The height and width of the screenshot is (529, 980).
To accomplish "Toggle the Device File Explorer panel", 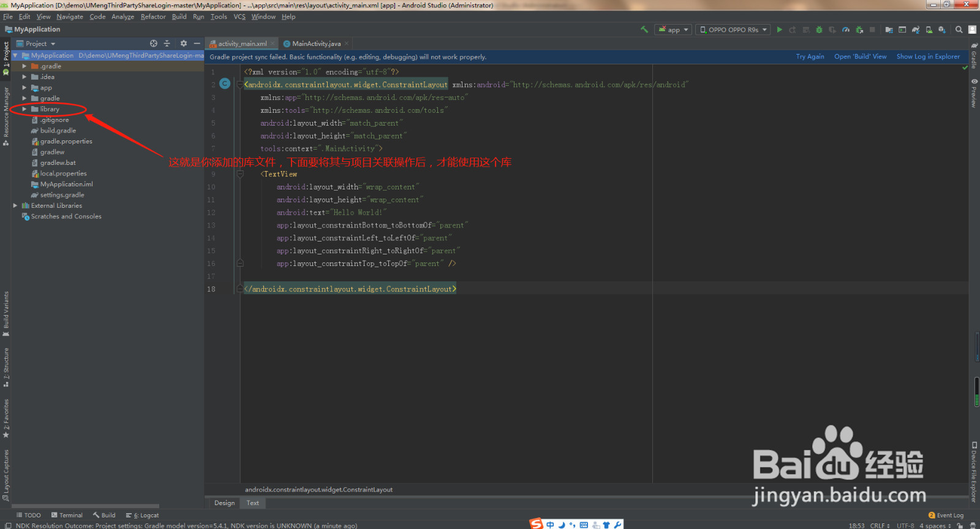I will (x=974, y=472).
